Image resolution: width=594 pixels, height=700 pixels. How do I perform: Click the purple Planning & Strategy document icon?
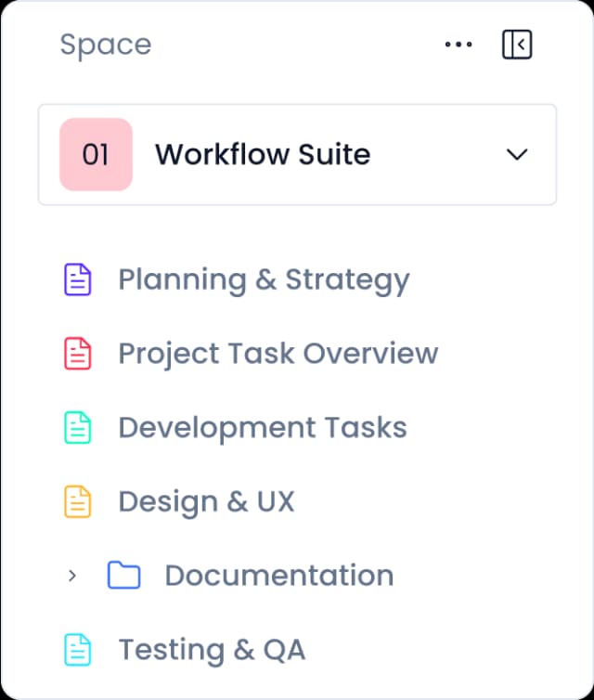pos(78,279)
